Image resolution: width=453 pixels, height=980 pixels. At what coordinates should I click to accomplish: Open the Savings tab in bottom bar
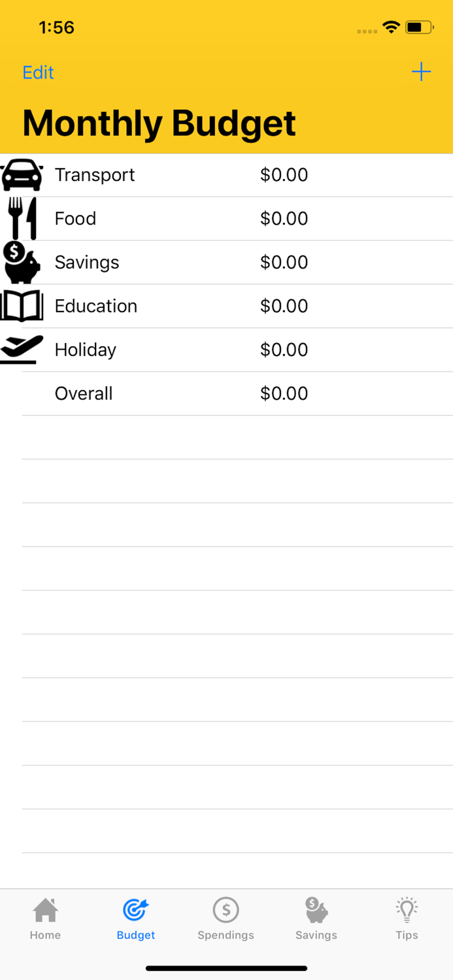click(316, 919)
